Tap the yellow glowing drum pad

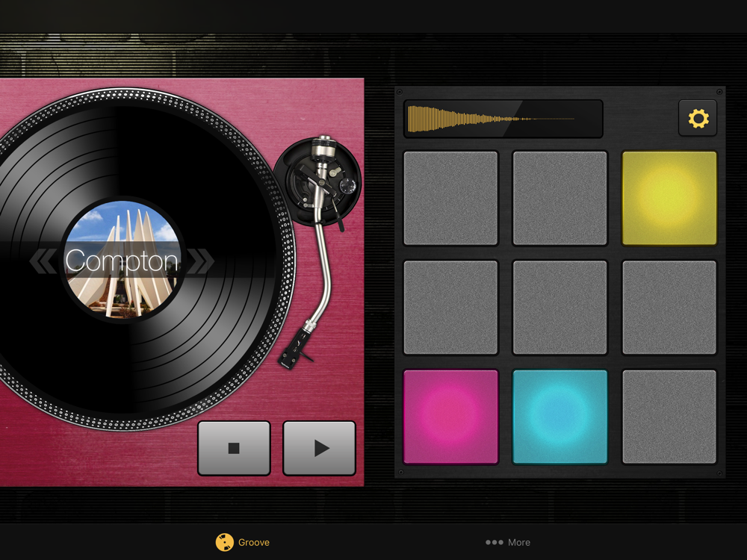pyautogui.click(x=669, y=198)
